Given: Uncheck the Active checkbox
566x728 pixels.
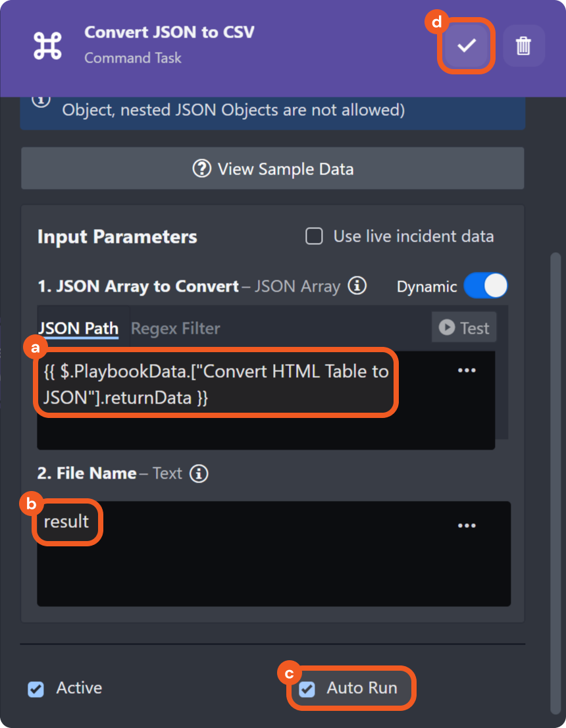Looking at the screenshot, I should [36, 689].
